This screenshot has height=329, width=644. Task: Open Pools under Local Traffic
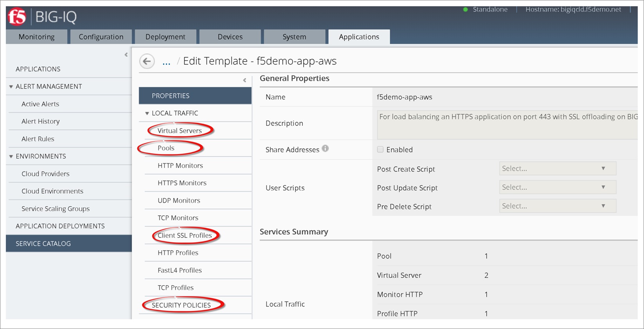click(166, 148)
